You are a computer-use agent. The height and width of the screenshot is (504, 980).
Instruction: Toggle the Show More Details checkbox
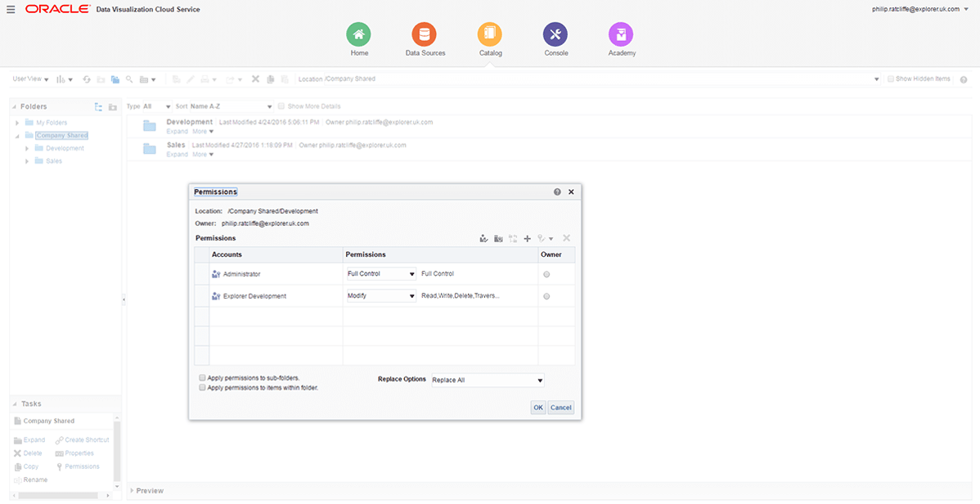pos(281,106)
